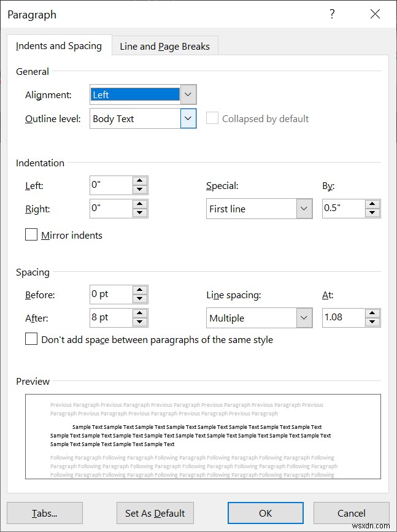Enable don't add space between same style paragraphs
The width and height of the screenshot is (397, 532).
click(x=31, y=339)
